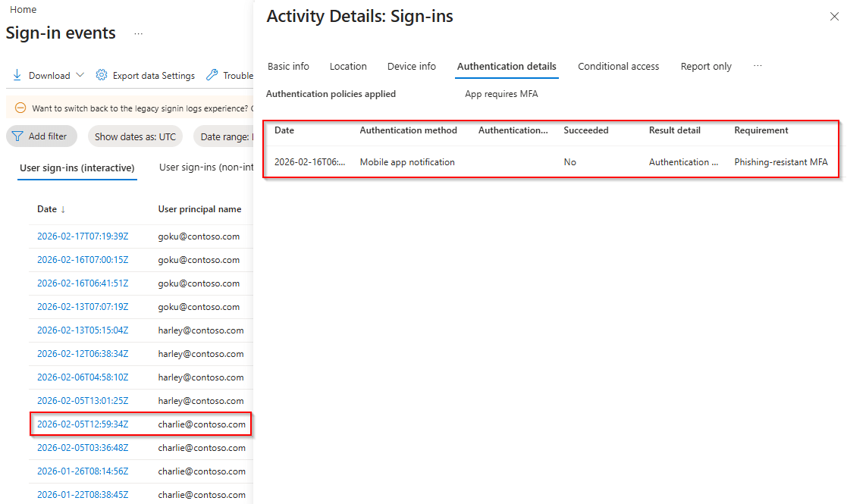This screenshot has width=847, height=504.
Task: Click the ellipsis beside Sign-in events heading
Action: [x=137, y=34]
